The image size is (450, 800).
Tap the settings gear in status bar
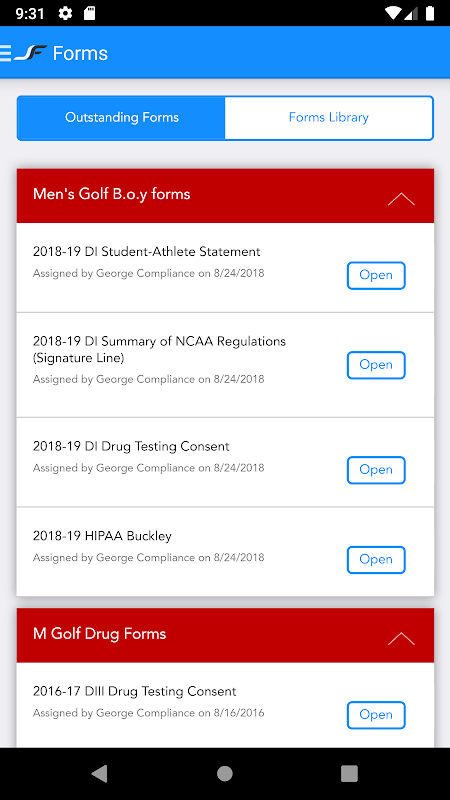(x=65, y=13)
